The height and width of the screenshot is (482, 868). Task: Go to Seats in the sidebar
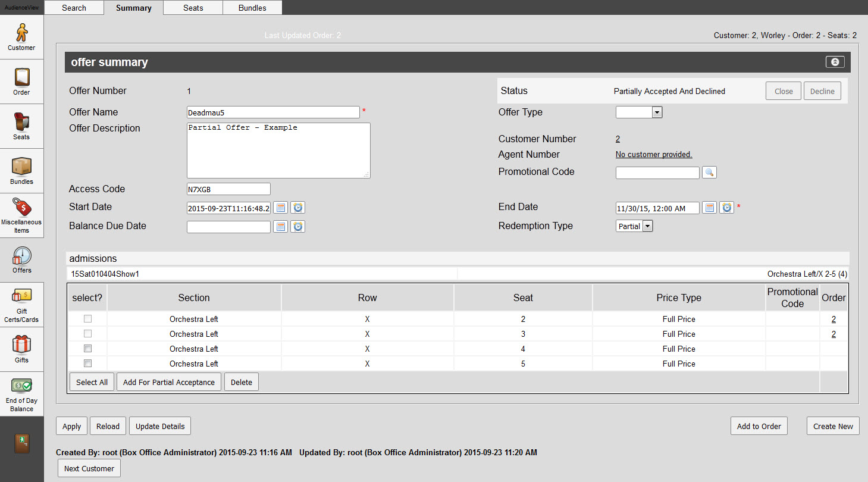click(x=21, y=126)
